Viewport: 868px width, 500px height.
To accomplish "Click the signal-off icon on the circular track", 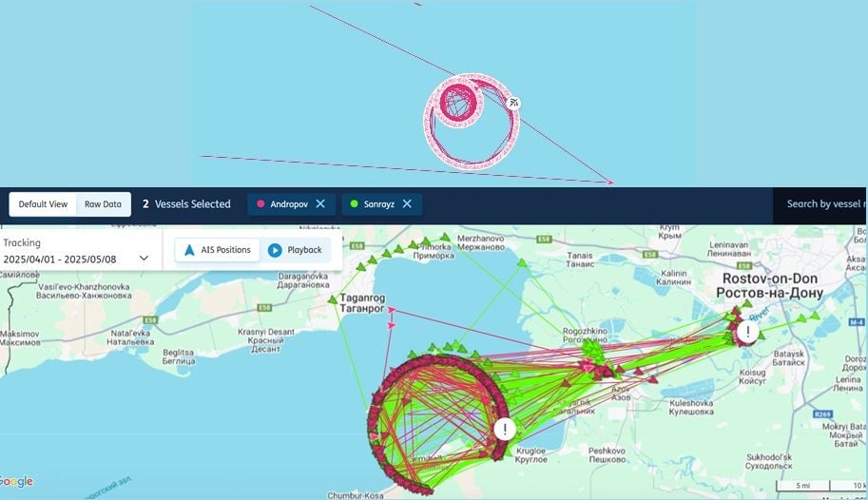I will [513, 103].
